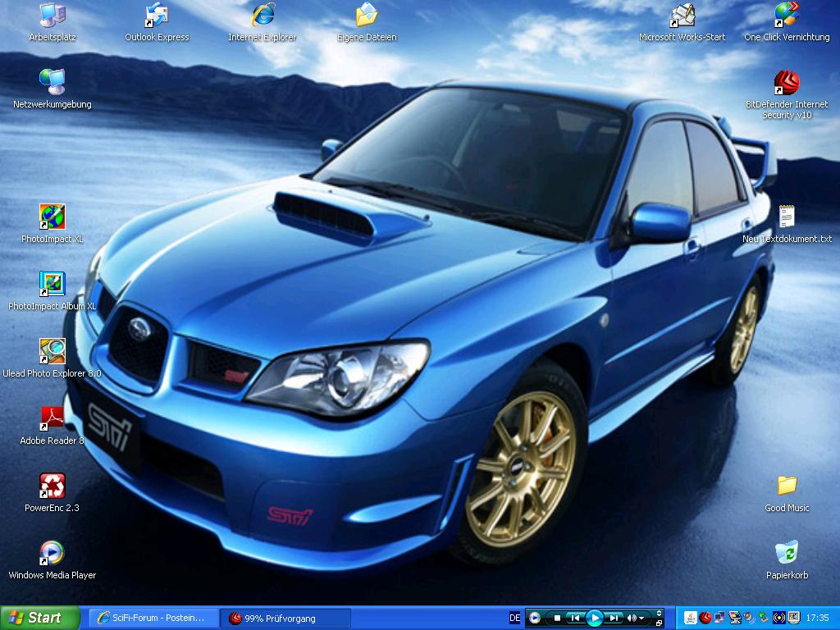Screen dimensions: 840x630
Task: Stop playback in the taskbar media player
Action: (557, 618)
